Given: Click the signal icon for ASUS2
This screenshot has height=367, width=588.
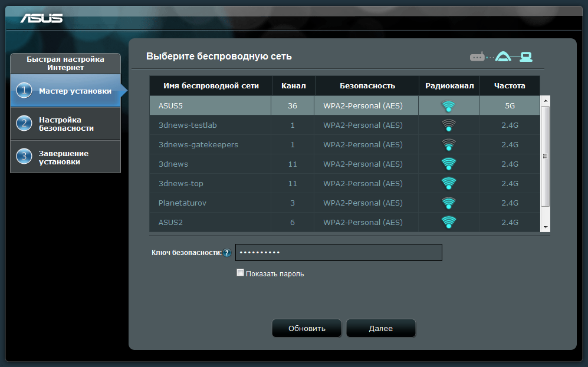Looking at the screenshot, I should tap(448, 223).
